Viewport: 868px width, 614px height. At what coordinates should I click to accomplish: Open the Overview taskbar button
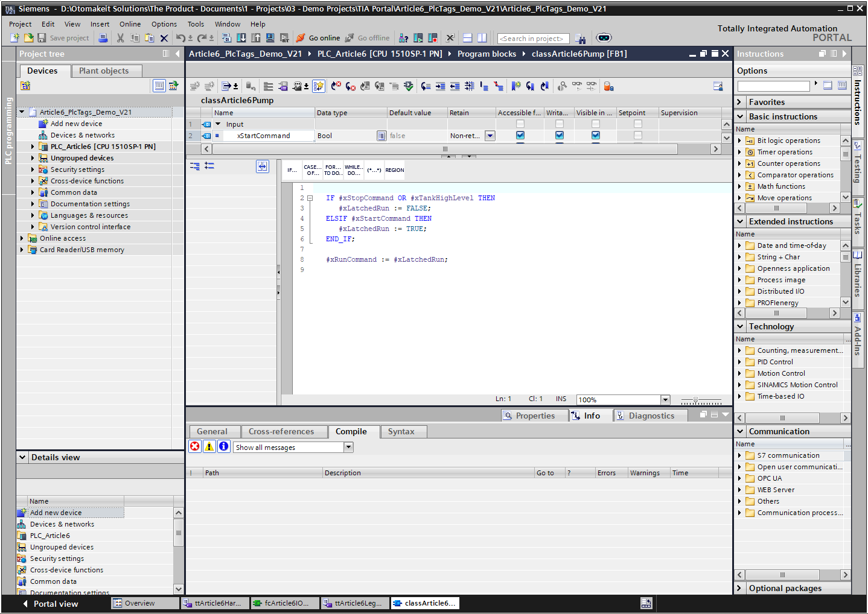[145, 603]
